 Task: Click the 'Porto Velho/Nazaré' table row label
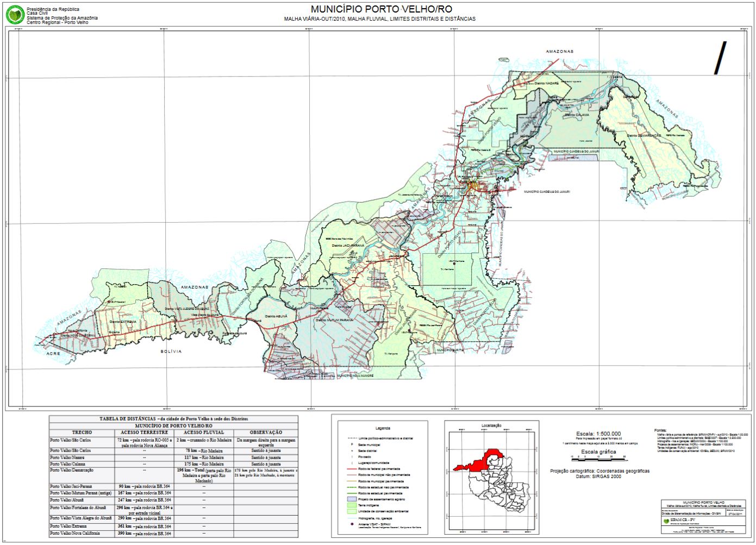(x=67, y=458)
